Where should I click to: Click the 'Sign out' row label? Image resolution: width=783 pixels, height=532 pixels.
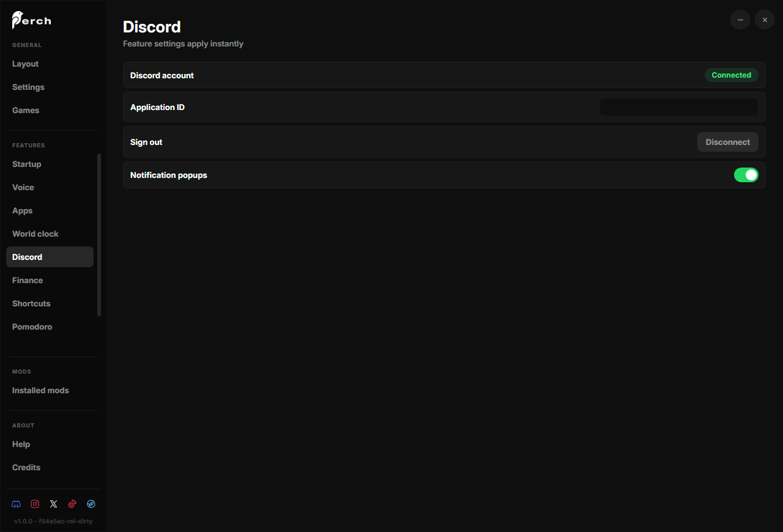(146, 142)
